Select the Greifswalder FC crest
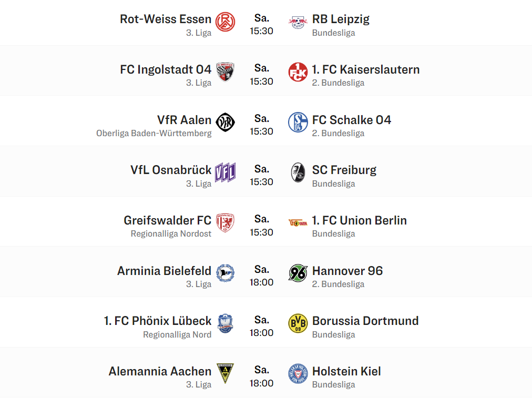 click(226, 223)
